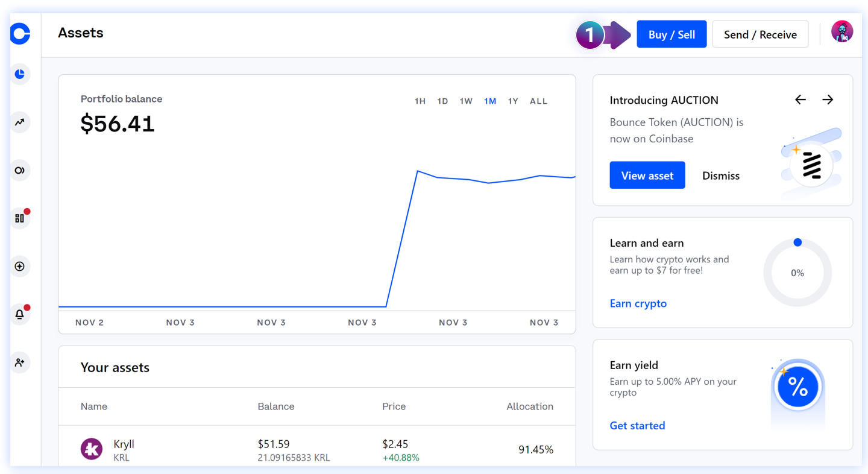
Task: Click the Learn and earn title
Action: [647, 243]
